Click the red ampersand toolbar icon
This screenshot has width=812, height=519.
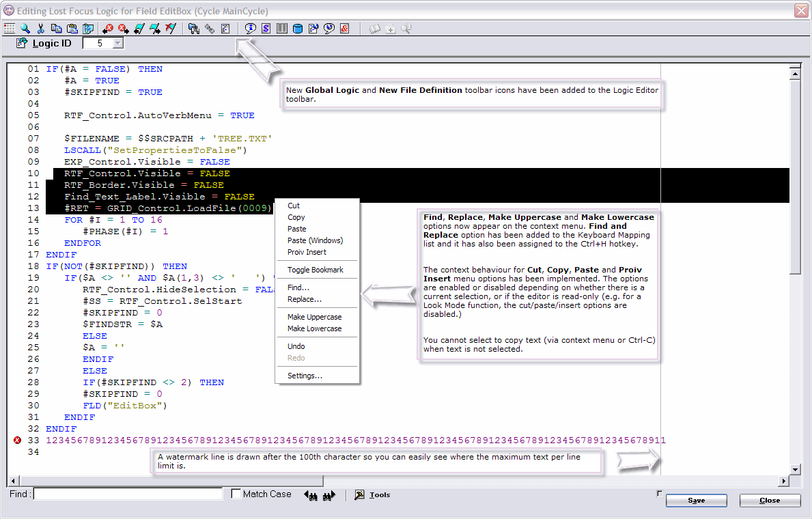pos(345,29)
